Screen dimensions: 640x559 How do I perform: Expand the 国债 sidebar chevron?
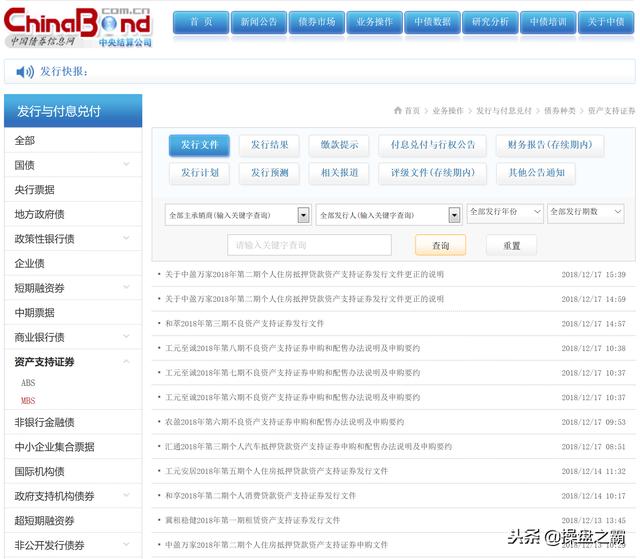127,164
